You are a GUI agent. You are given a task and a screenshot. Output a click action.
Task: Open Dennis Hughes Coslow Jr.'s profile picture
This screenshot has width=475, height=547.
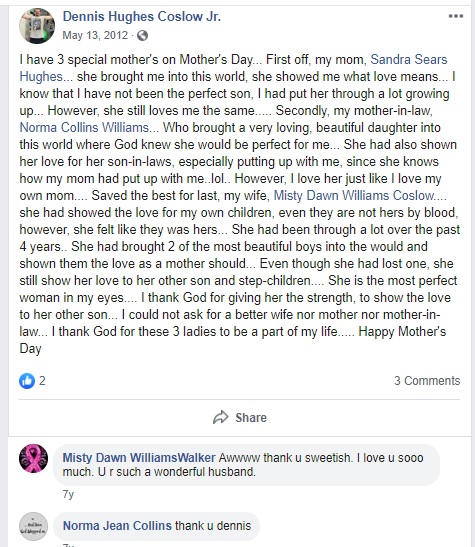point(37,26)
